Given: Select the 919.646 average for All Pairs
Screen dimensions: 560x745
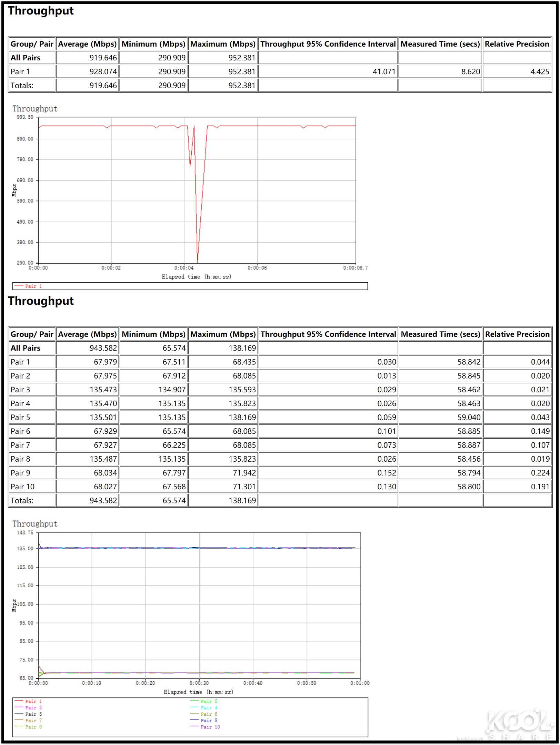Looking at the screenshot, I should 103,58.
